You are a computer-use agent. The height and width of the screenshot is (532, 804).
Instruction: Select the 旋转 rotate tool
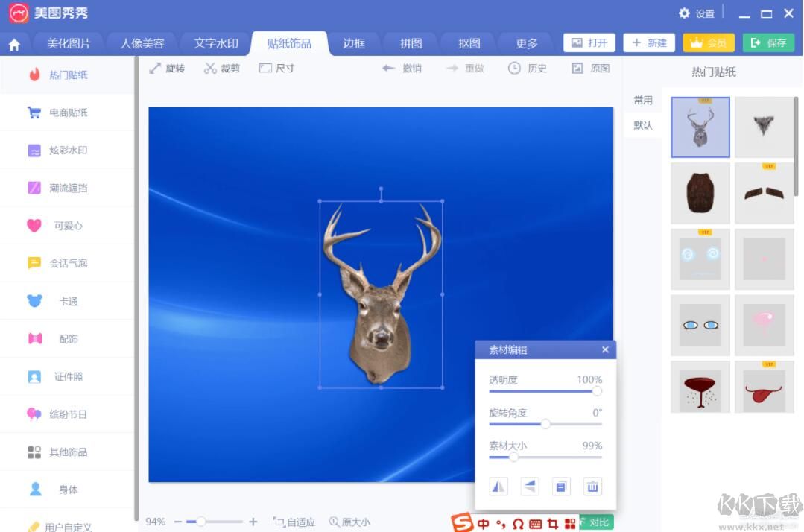[x=167, y=69]
